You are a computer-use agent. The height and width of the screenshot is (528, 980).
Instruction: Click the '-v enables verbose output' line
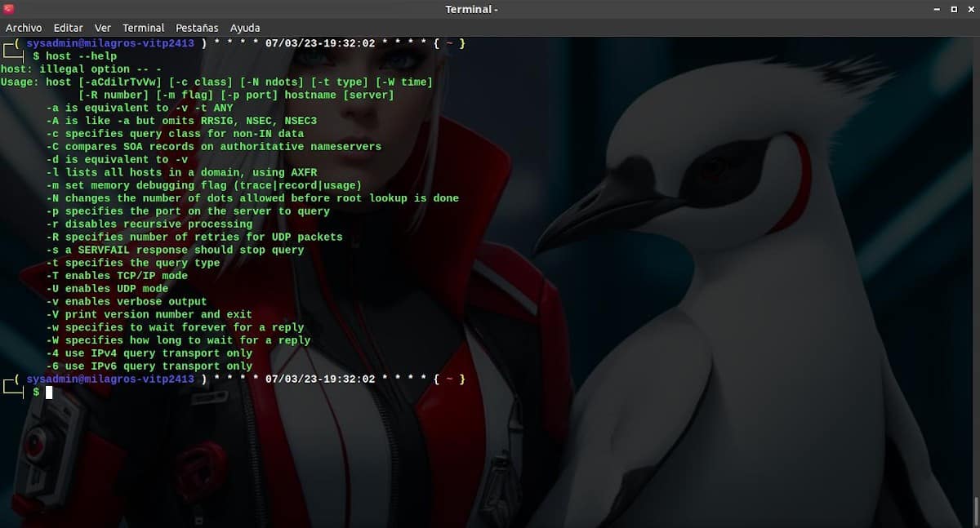[x=127, y=302]
